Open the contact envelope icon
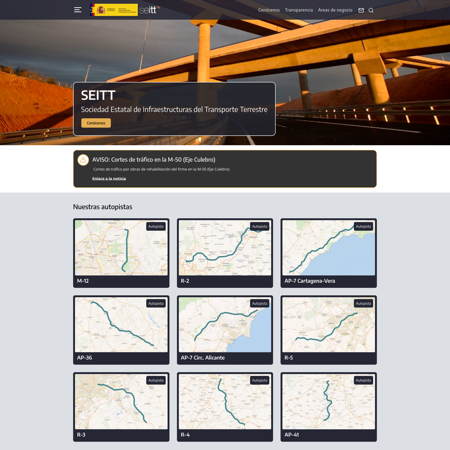The height and width of the screenshot is (450, 450). pos(361,10)
